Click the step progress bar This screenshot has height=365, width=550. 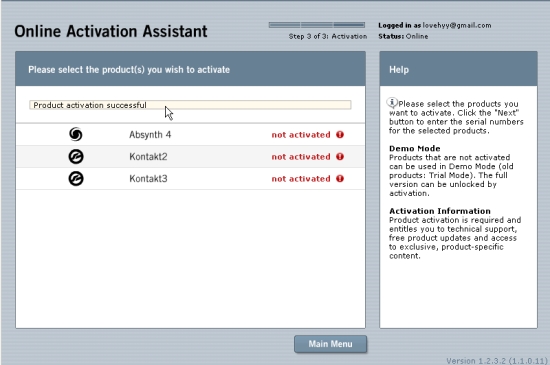pos(317,25)
